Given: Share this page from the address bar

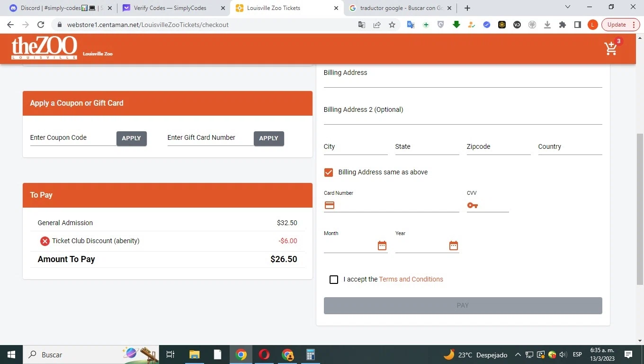Looking at the screenshot, I should click(377, 25).
